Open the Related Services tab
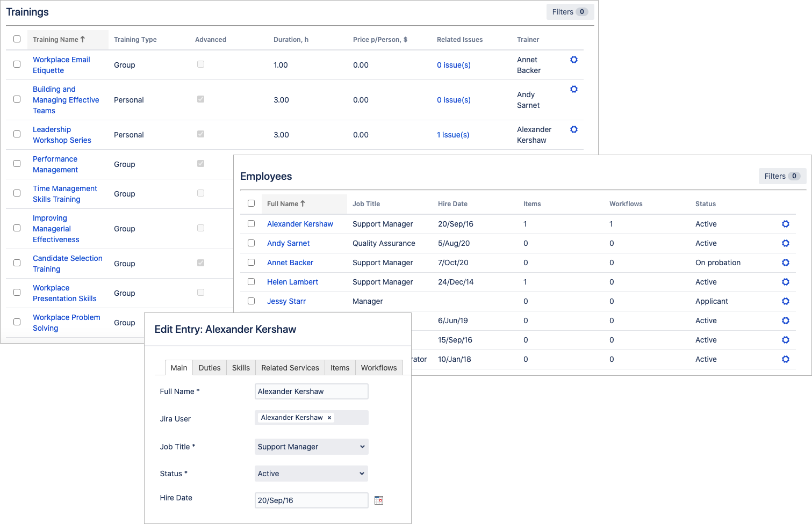 point(290,368)
